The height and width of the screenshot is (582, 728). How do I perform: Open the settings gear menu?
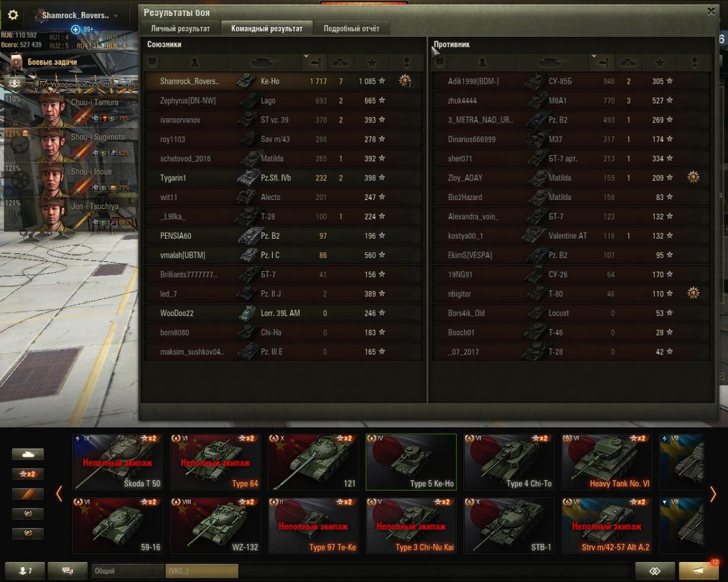click(x=13, y=15)
